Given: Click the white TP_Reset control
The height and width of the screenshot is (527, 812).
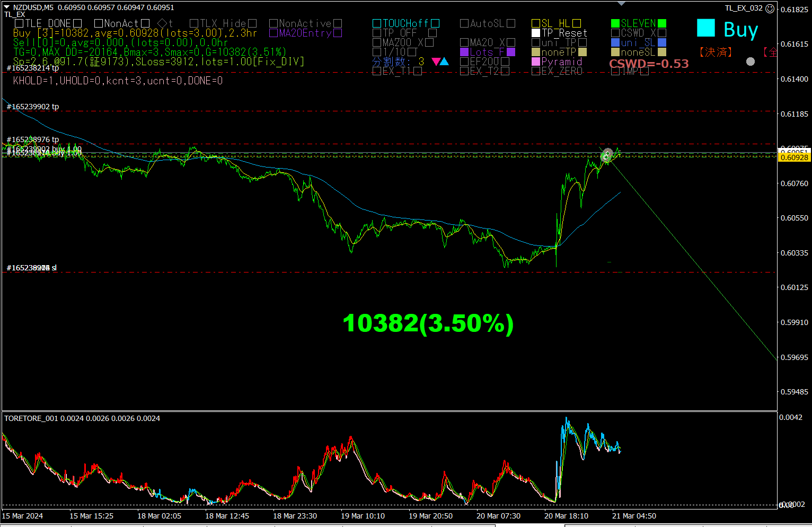Looking at the screenshot, I should click(559, 33).
